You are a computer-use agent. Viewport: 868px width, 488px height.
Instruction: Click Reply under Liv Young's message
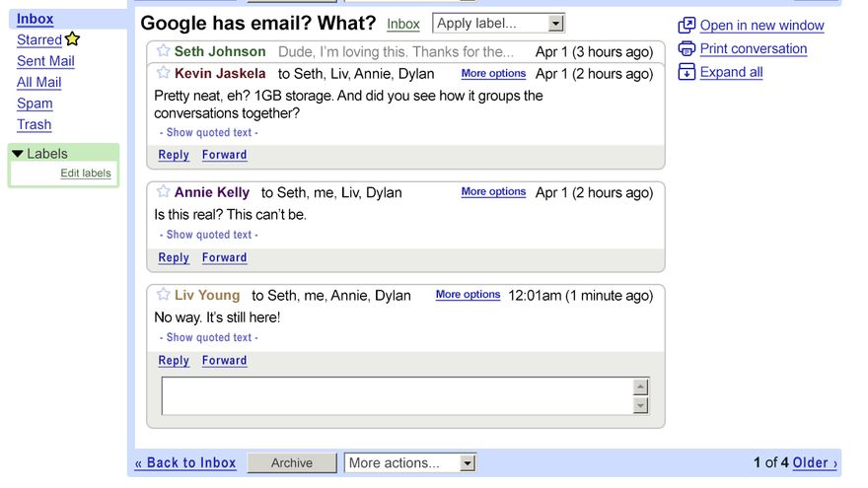pyautogui.click(x=174, y=361)
